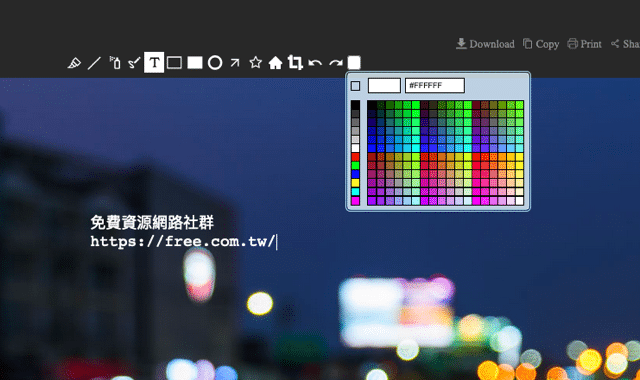Select the freehand brush tool
The width and height of the screenshot is (640, 380).
click(x=134, y=63)
